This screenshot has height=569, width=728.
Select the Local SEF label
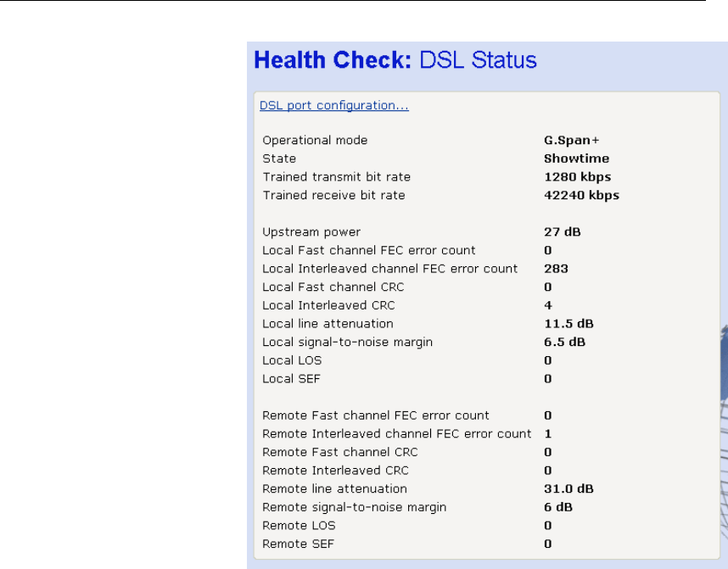point(292,379)
